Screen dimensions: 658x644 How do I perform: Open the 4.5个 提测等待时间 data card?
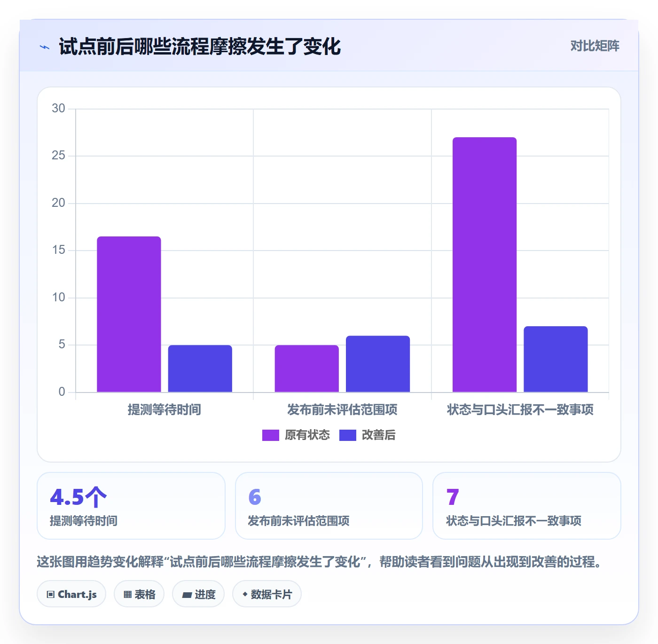click(x=131, y=506)
